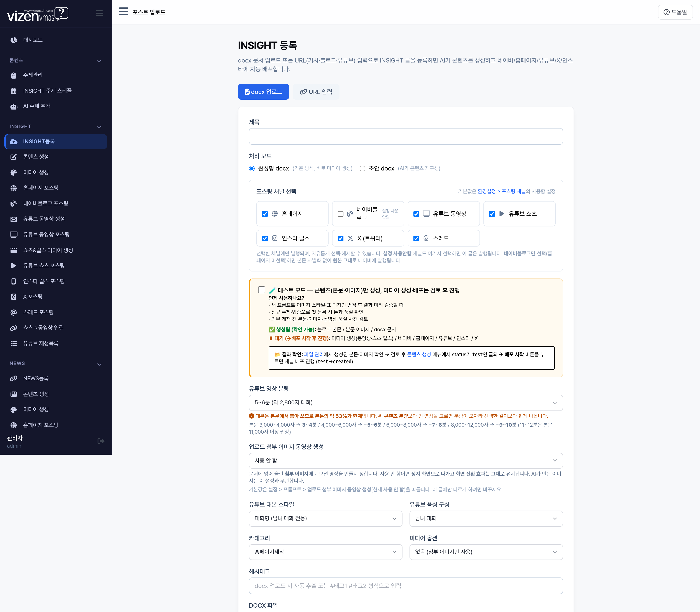Click the NEWS 콘텐츠 생성 newspaper icon
700x612 pixels.
[14, 394]
